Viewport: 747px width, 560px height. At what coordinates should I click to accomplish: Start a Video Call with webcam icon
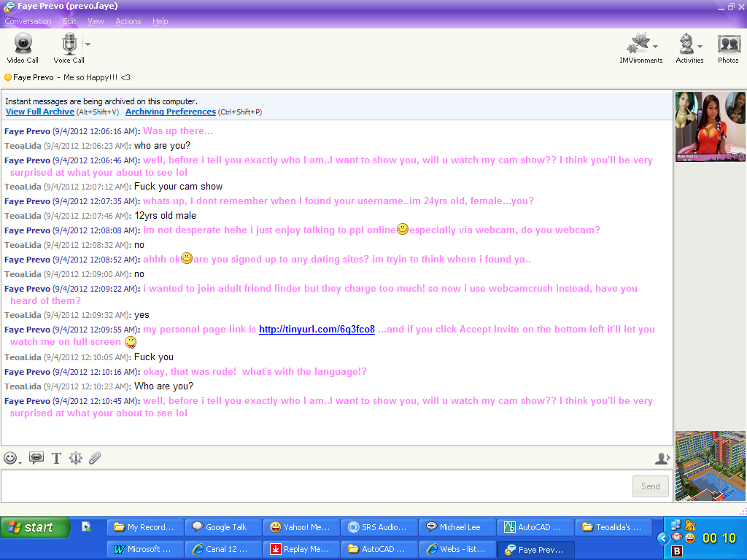(x=23, y=48)
